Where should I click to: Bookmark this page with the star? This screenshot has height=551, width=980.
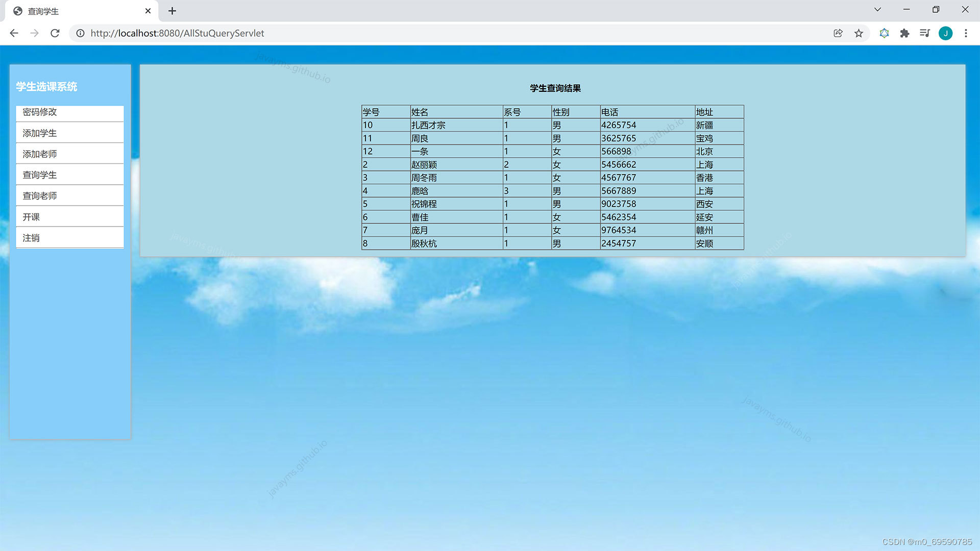pos(859,33)
